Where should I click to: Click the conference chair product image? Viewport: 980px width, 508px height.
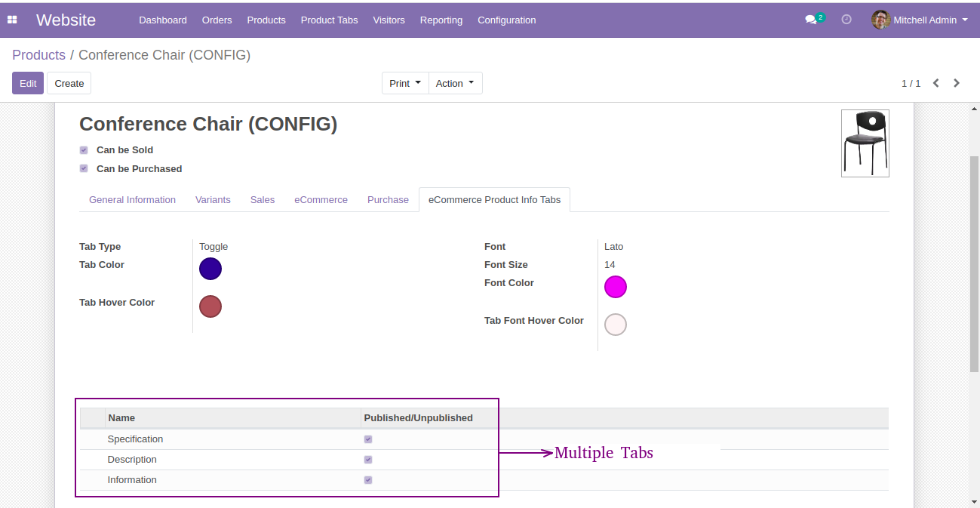click(865, 143)
